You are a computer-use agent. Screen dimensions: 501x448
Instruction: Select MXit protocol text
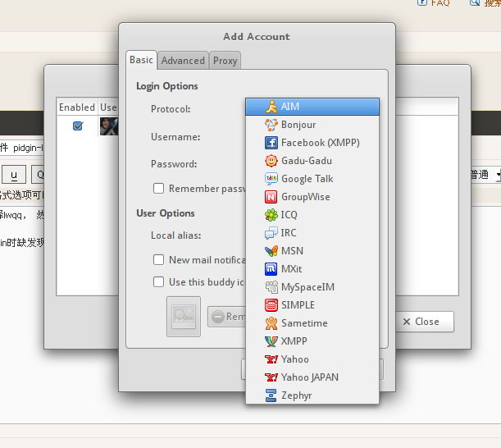click(291, 269)
